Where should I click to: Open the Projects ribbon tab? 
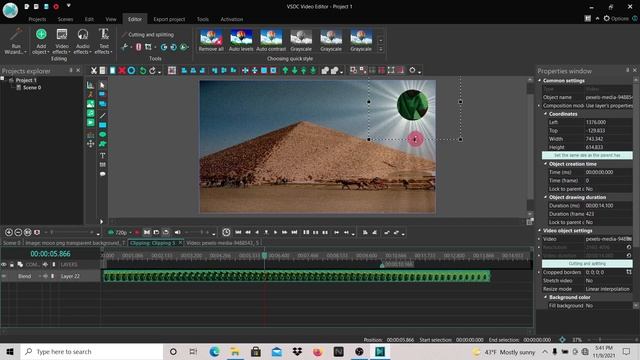(x=37, y=19)
